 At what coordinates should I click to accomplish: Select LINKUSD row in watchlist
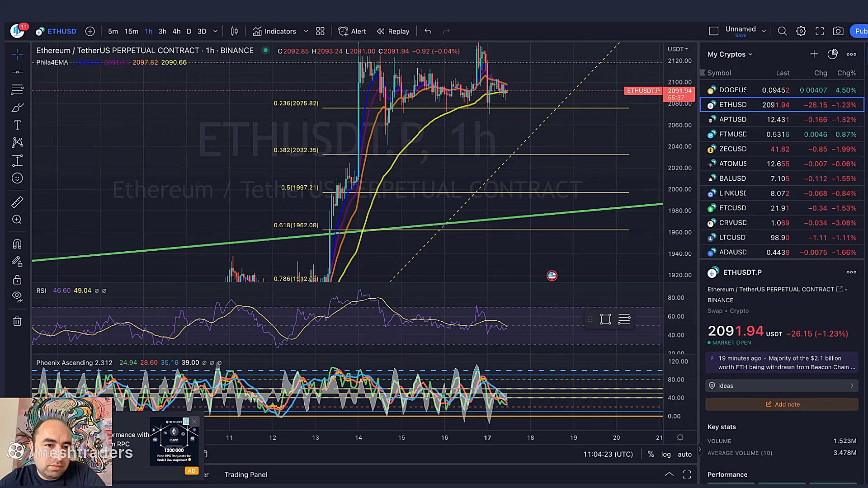782,193
